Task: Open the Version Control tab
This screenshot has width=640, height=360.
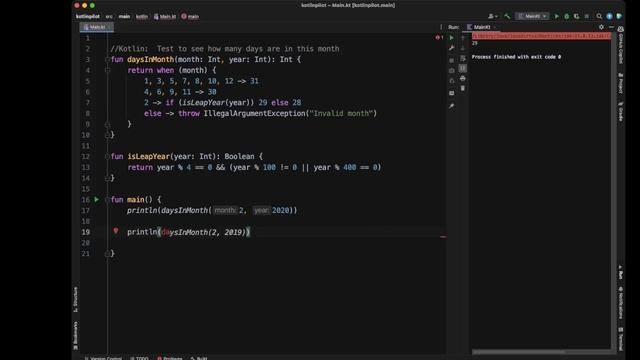Action: [103, 358]
